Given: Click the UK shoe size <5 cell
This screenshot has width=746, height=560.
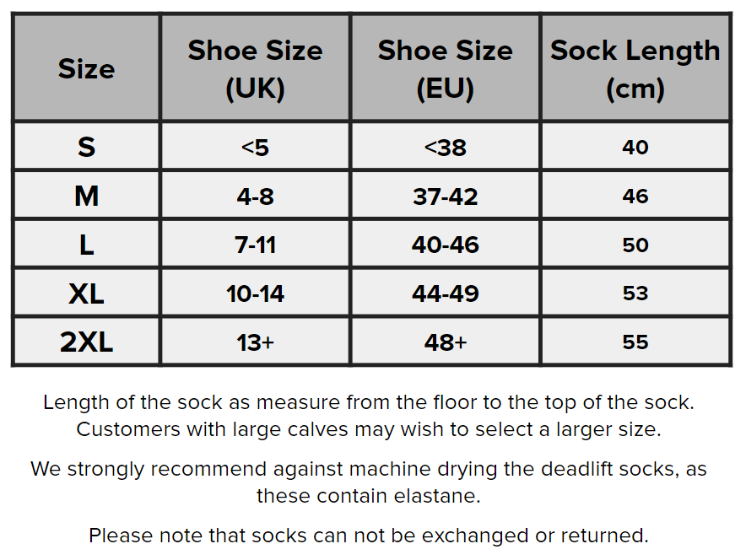Looking at the screenshot, I should click(x=255, y=148).
